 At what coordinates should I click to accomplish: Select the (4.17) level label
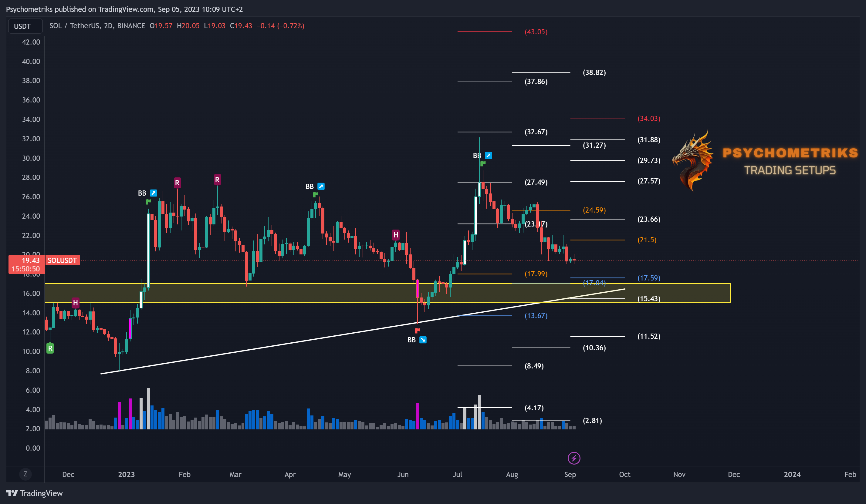tap(534, 408)
